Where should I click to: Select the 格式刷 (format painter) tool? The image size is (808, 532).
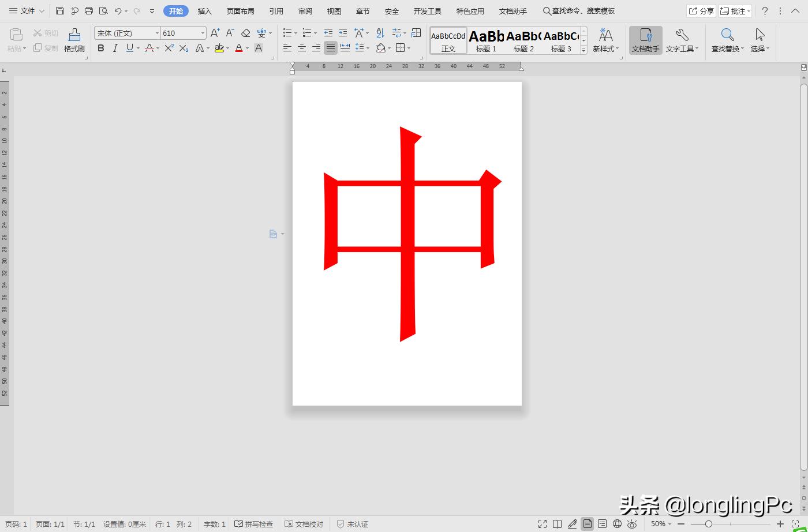pyautogui.click(x=74, y=39)
